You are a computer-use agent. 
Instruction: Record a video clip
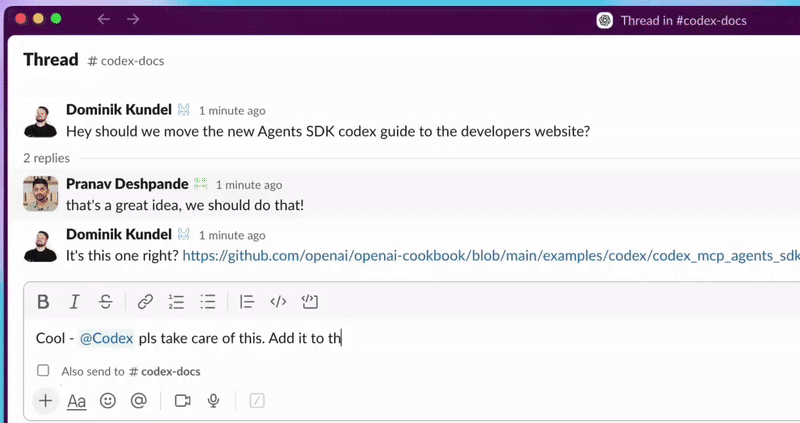click(182, 401)
